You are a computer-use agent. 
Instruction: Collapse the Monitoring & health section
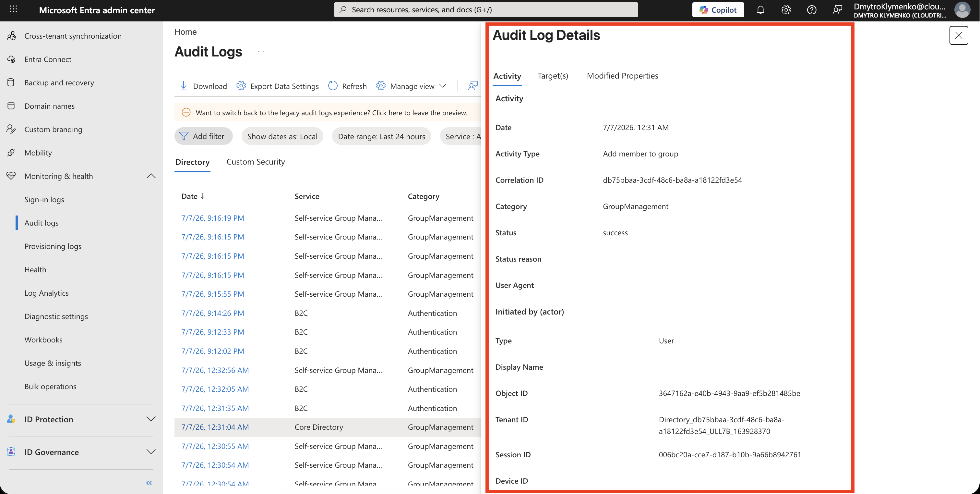(151, 176)
